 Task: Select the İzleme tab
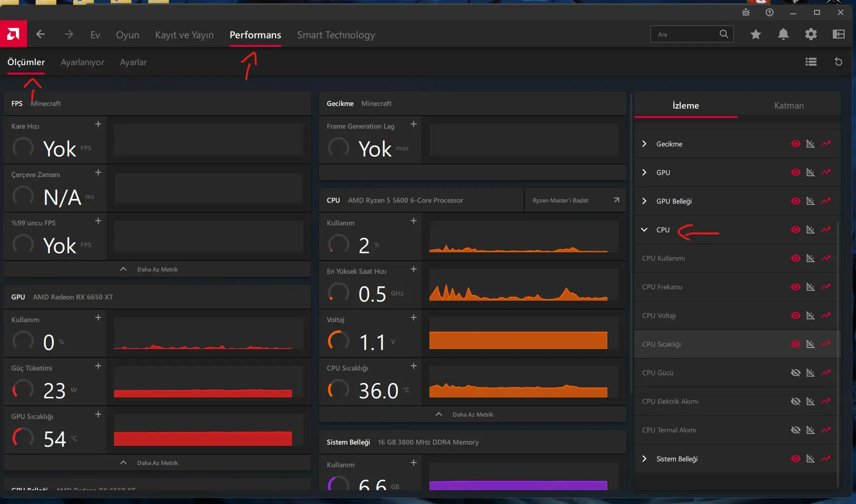(686, 106)
